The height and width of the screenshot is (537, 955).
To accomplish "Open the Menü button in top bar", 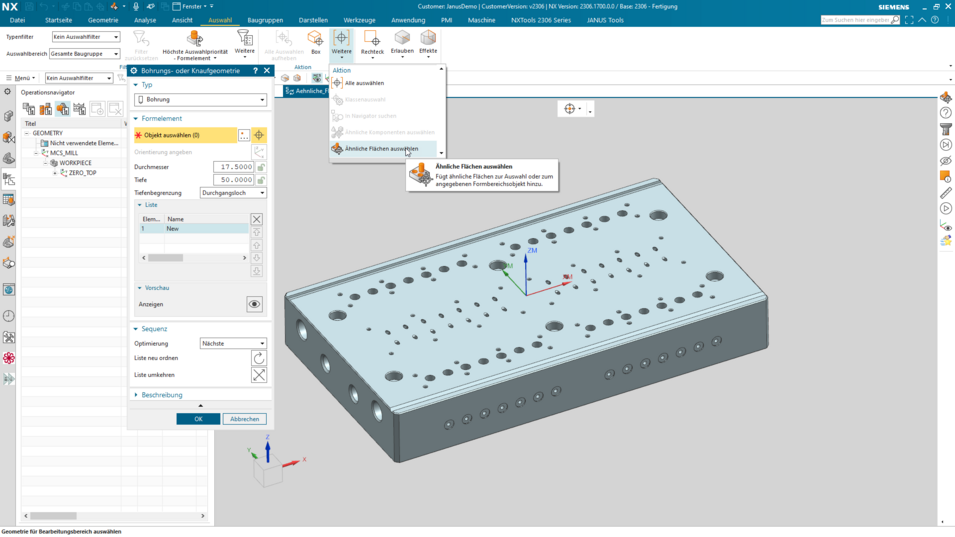I will (x=20, y=78).
